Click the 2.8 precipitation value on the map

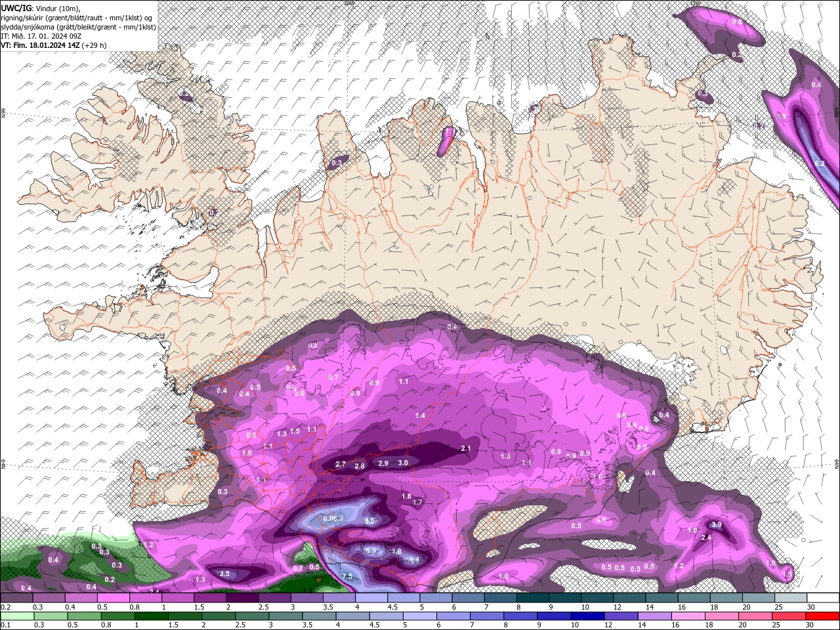(360, 467)
